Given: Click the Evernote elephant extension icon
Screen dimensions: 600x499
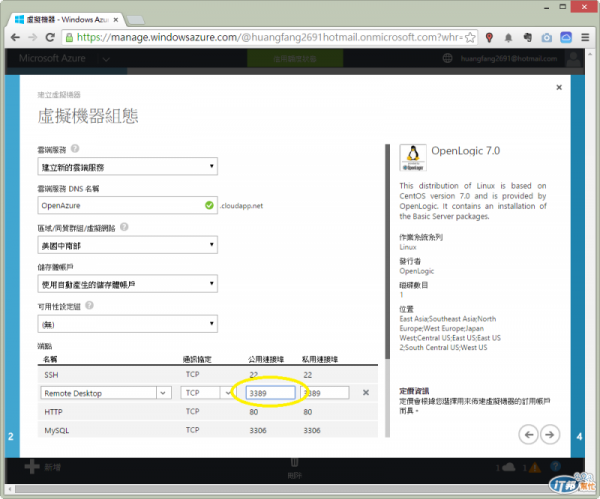Looking at the screenshot, I should (x=528, y=38).
